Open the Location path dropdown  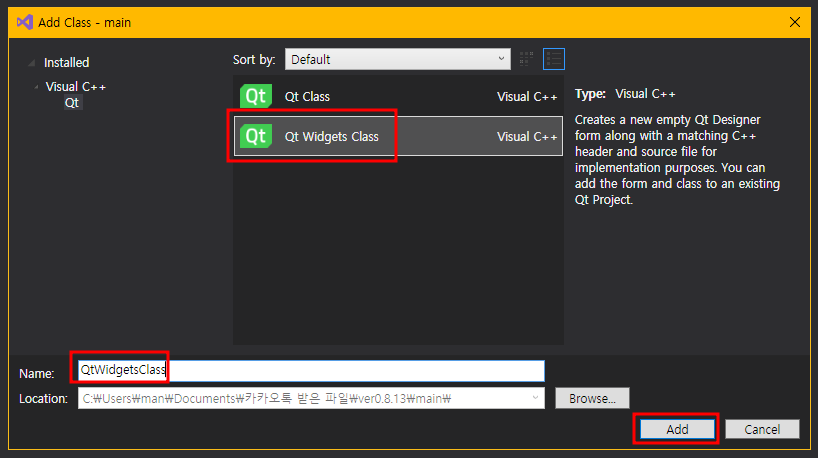click(535, 398)
